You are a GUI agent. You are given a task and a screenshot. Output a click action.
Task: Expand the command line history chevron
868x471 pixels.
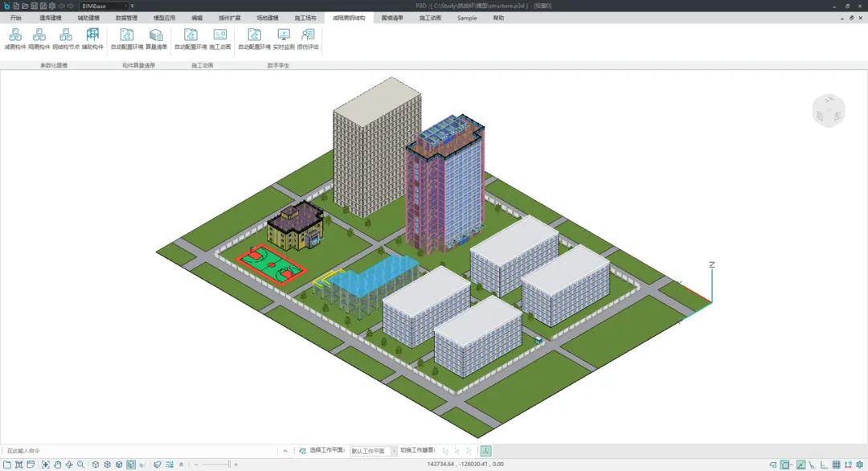[285, 451]
